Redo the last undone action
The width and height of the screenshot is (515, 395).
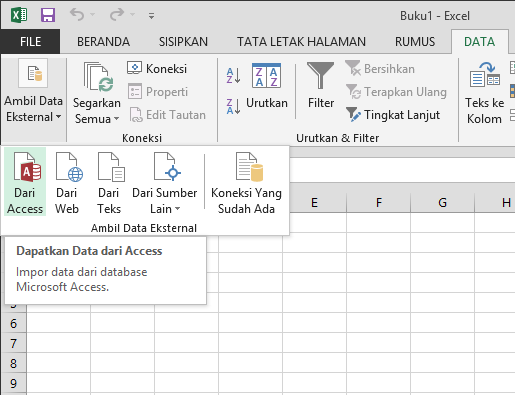(x=117, y=15)
